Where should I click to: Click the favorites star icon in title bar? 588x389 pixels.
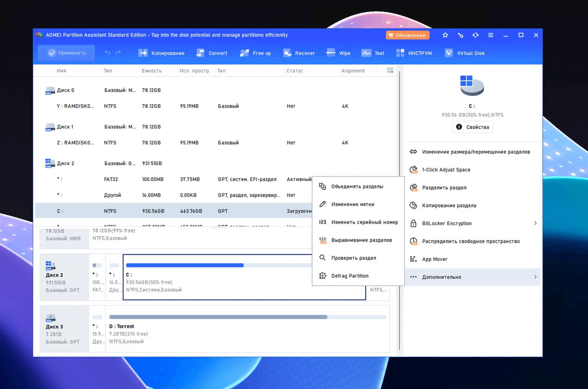[x=445, y=35]
